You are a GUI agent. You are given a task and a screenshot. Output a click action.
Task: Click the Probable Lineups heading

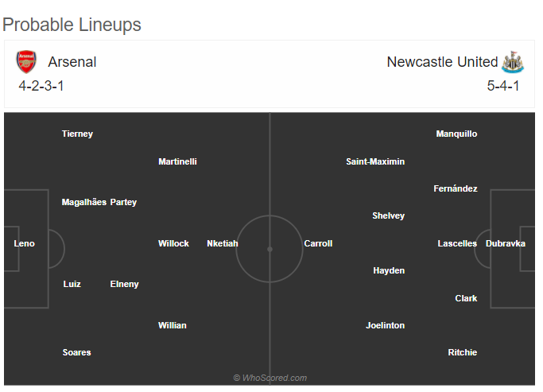tap(72, 25)
